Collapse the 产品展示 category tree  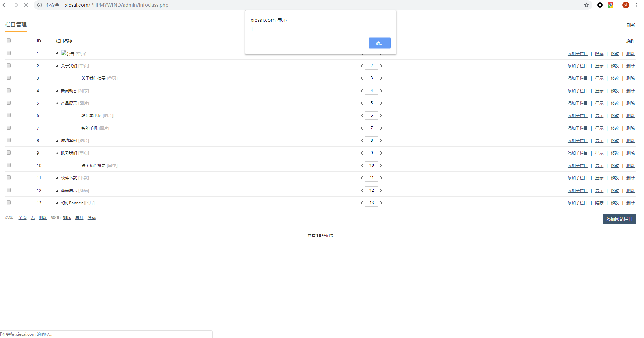(x=57, y=103)
